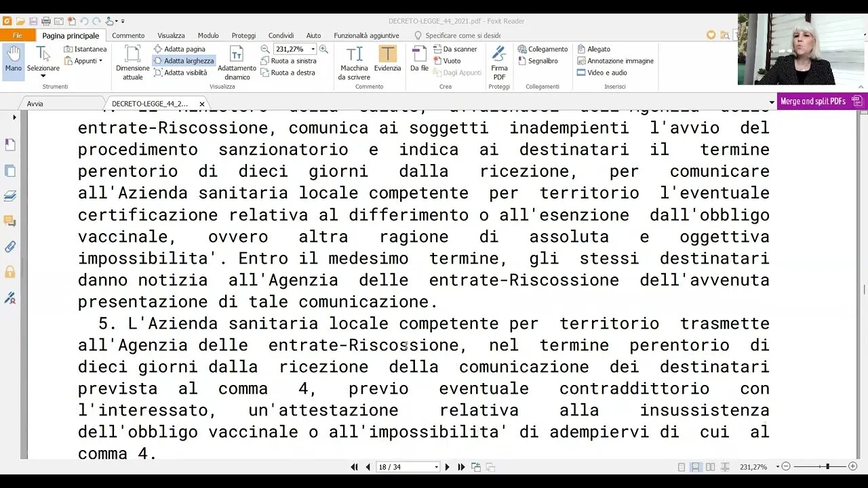The image size is (868, 488).
Task: Switch to the Visualizza ribbon tab
Action: pyautogui.click(x=171, y=35)
